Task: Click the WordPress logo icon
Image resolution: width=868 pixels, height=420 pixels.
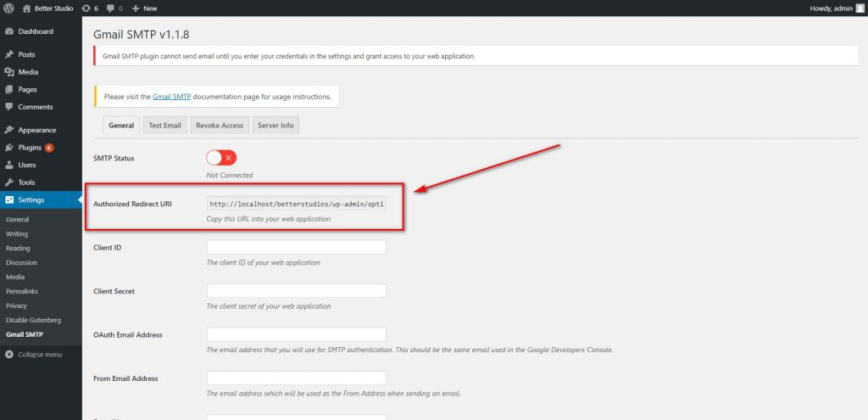Action: tap(8, 8)
